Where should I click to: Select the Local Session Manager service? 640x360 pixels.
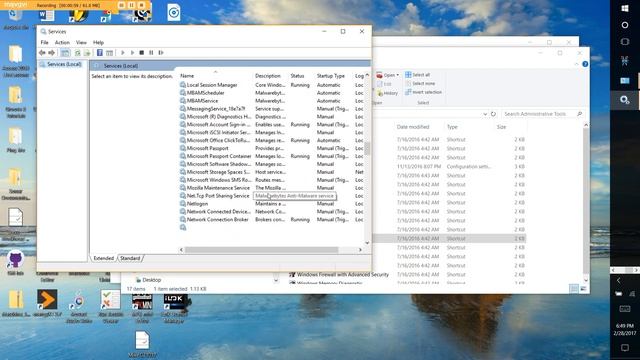point(212,85)
